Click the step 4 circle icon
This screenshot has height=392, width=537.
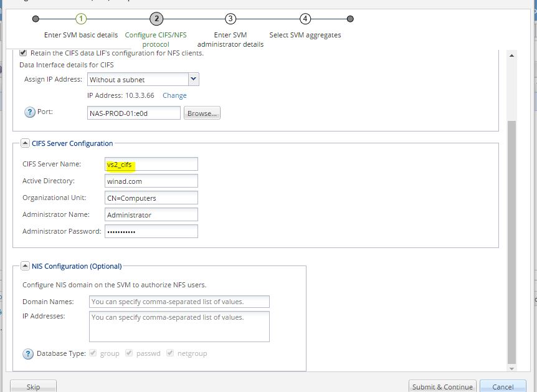tap(305, 19)
